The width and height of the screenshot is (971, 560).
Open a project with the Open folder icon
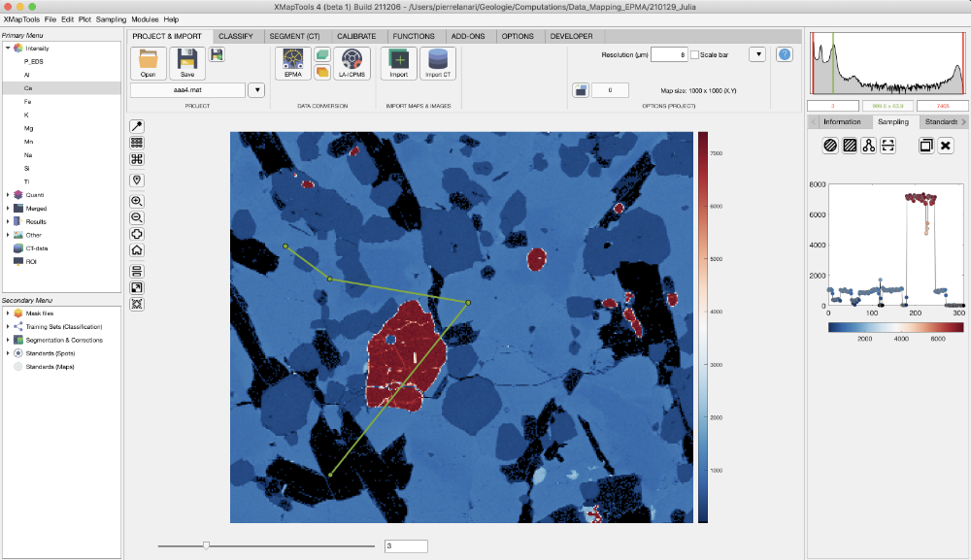click(x=148, y=63)
